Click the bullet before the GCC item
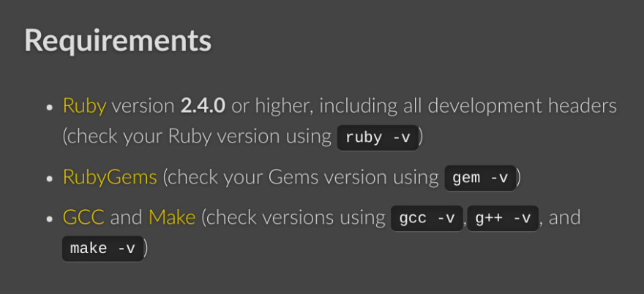Image resolution: width=644 pixels, height=294 pixels. [50, 219]
